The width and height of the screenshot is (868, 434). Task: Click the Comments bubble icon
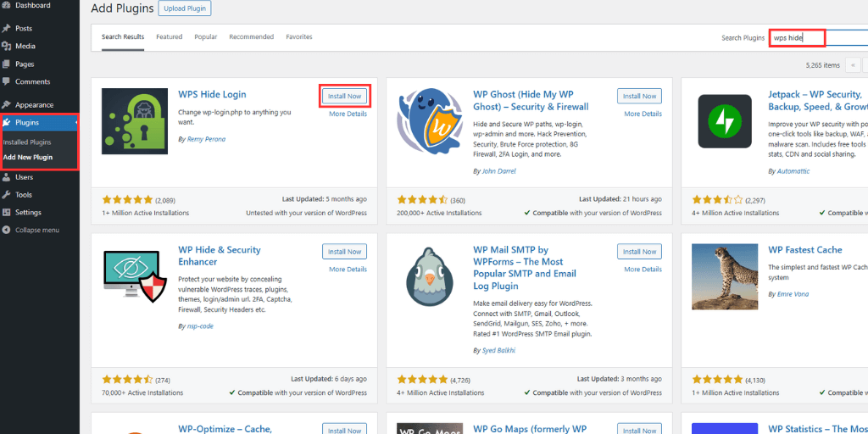[6, 81]
